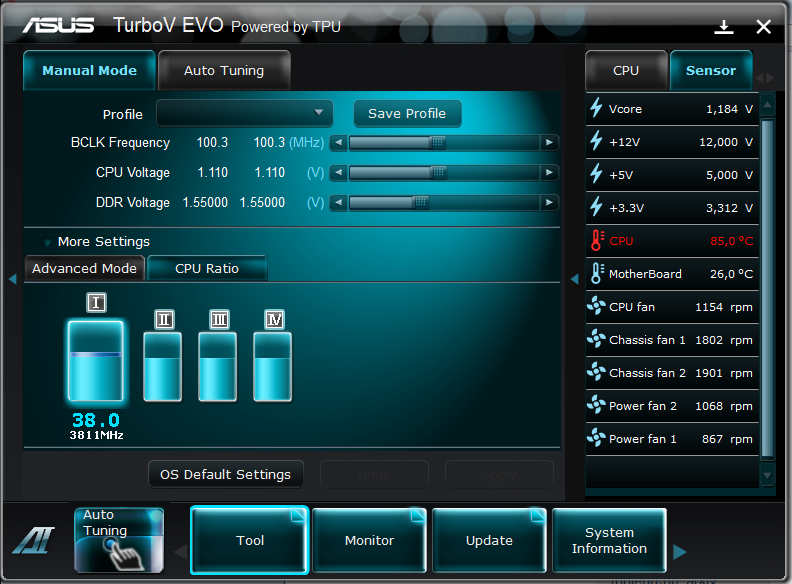This screenshot has width=792, height=584.
Task: Adjust core I ratio bar
Action: pos(95,361)
